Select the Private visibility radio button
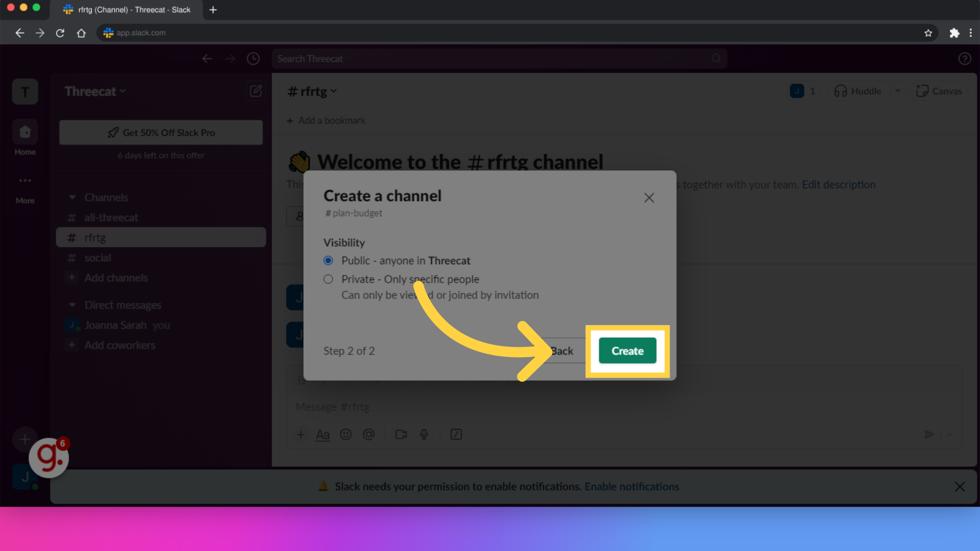This screenshot has width=980, height=551. (328, 279)
